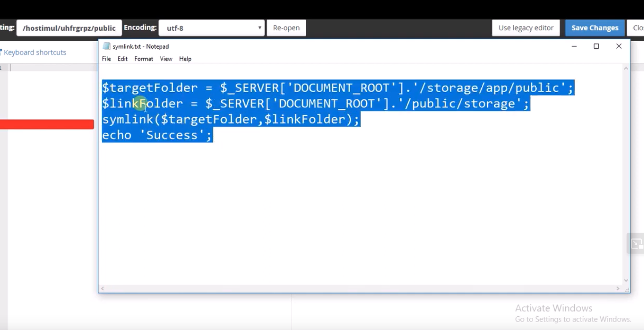Click the /hostimul/uhfrgrpz/public path field
Image resolution: width=644 pixels, height=330 pixels.
[x=69, y=28]
